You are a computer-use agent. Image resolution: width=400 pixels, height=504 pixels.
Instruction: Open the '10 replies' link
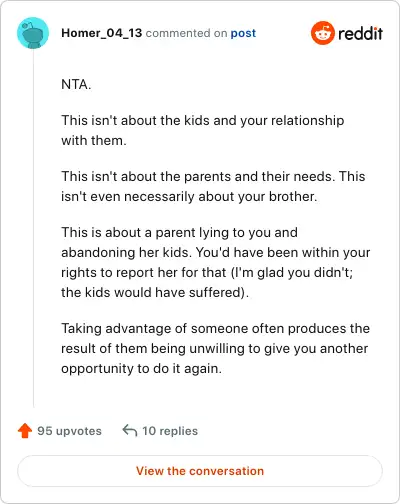pyautogui.click(x=170, y=431)
